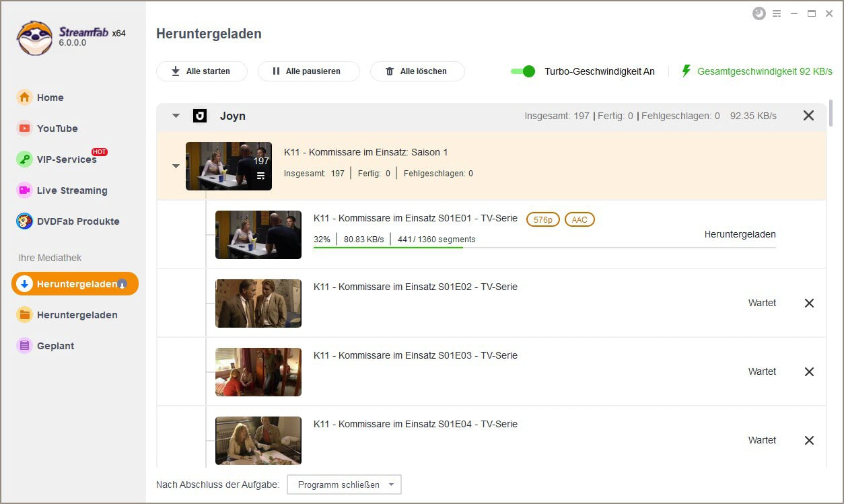The image size is (844, 504).
Task: Start all downloads with Alle starten
Action: (x=202, y=71)
